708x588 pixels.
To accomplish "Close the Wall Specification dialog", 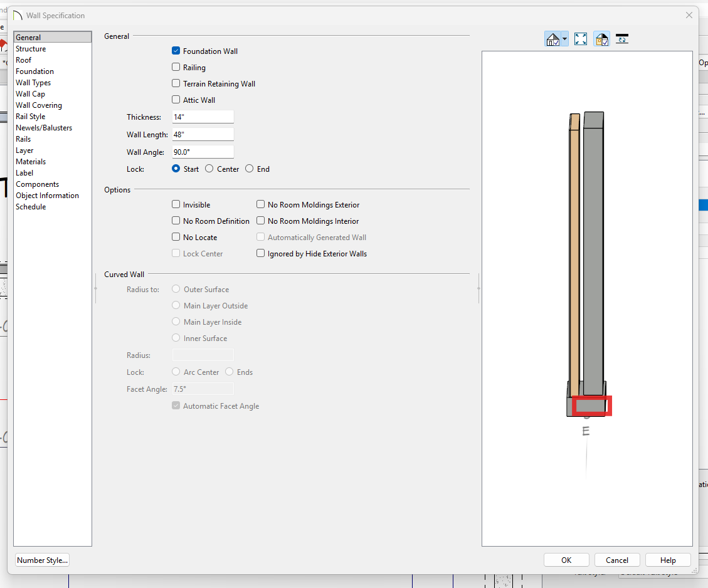I will pyautogui.click(x=689, y=15).
